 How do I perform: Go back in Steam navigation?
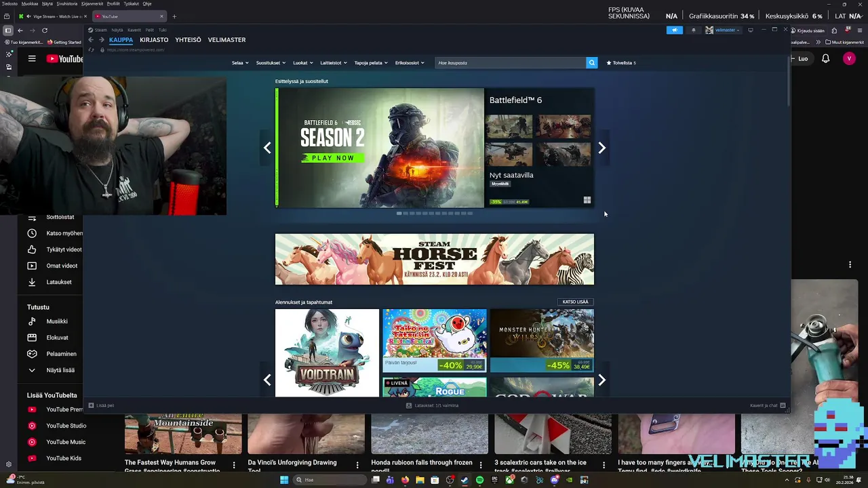(x=91, y=40)
